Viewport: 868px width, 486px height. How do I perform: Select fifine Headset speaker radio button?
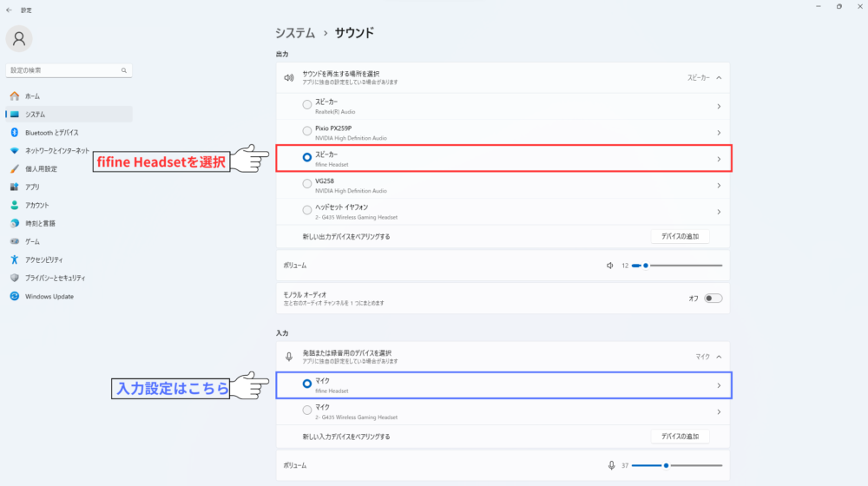point(306,157)
